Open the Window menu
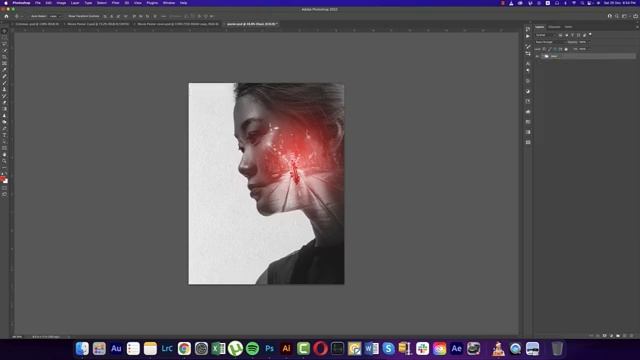The width and height of the screenshot is (640, 360). tap(169, 3)
